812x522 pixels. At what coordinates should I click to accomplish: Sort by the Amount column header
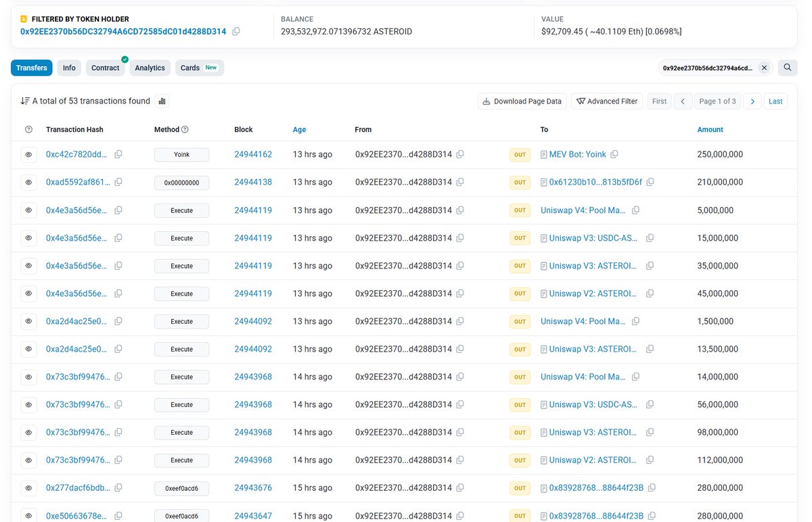pos(710,130)
